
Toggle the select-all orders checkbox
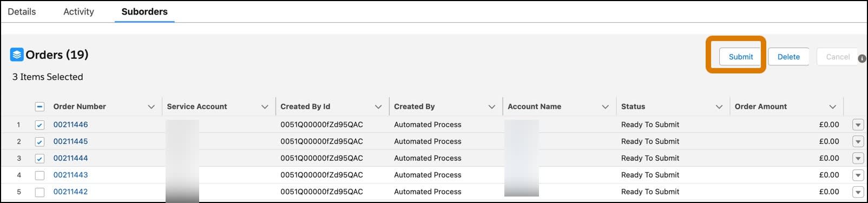(x=40, y=107)
